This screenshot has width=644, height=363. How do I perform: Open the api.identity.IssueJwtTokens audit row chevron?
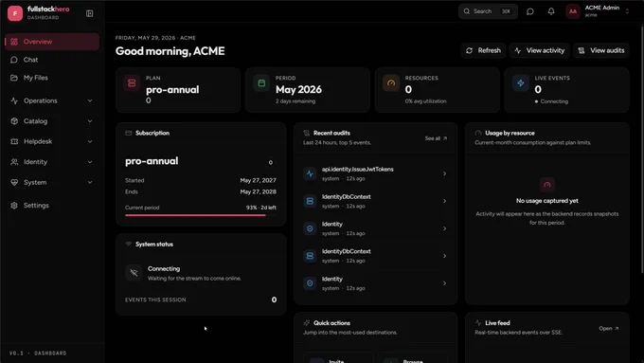point(444,173)
